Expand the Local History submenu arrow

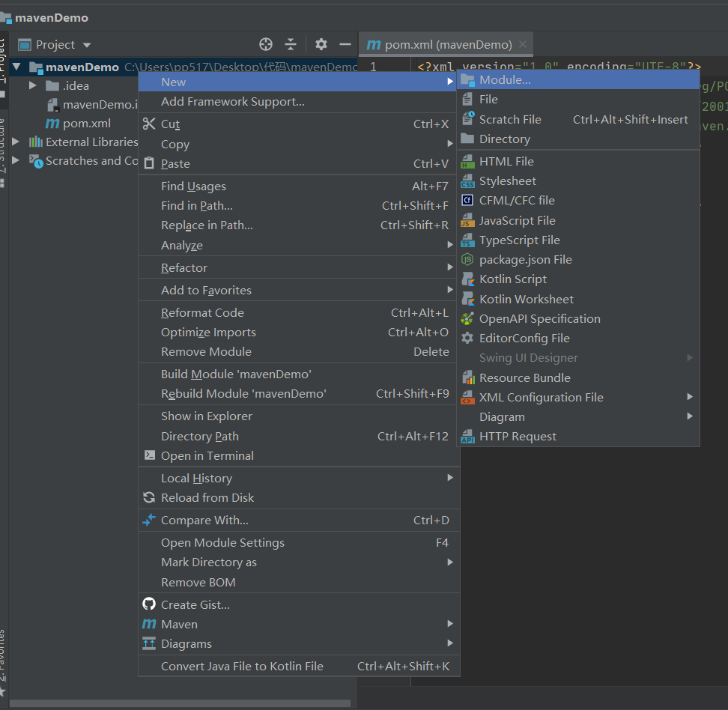coord(450,477)
